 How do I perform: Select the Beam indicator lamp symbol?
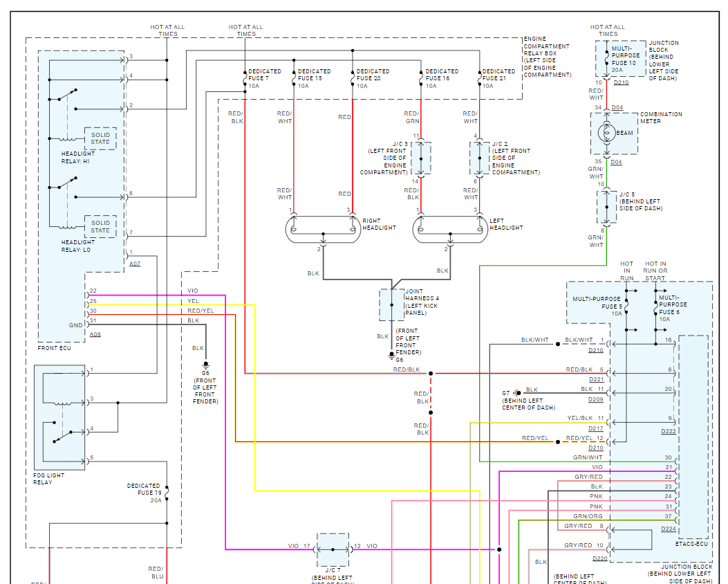point(606,133)
